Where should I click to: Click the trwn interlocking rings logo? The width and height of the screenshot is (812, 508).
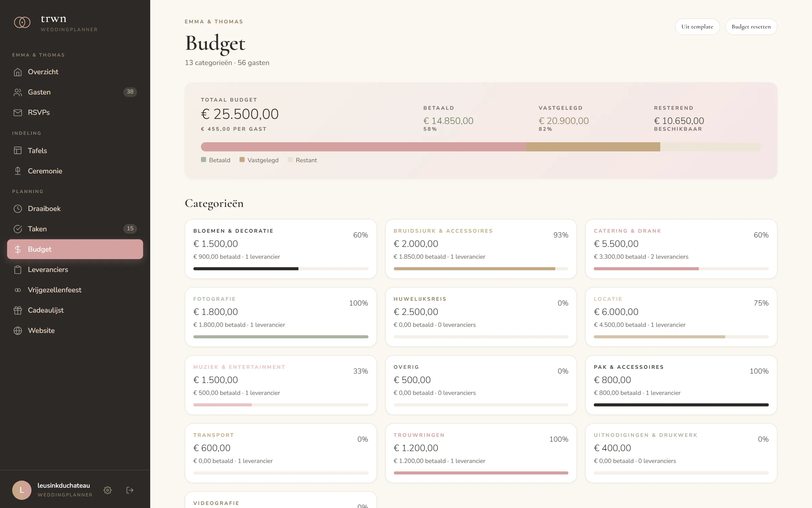tap(22, 22)
